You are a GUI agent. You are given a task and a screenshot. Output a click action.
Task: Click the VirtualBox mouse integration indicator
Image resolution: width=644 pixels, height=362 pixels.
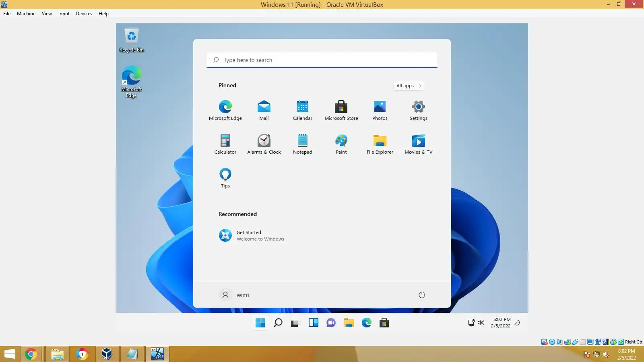pyautogui.click(x=613, y=342)
